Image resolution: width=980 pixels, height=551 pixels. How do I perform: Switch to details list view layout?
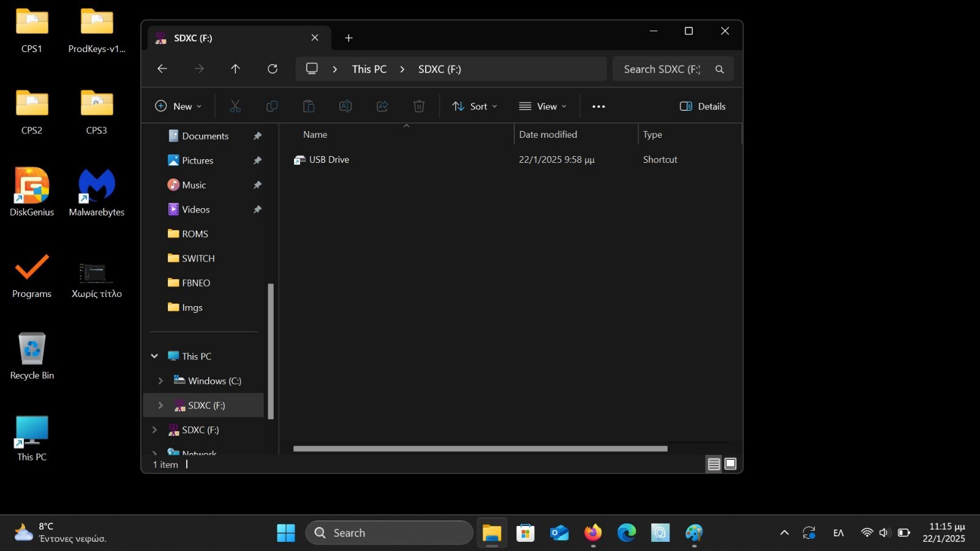714,464
